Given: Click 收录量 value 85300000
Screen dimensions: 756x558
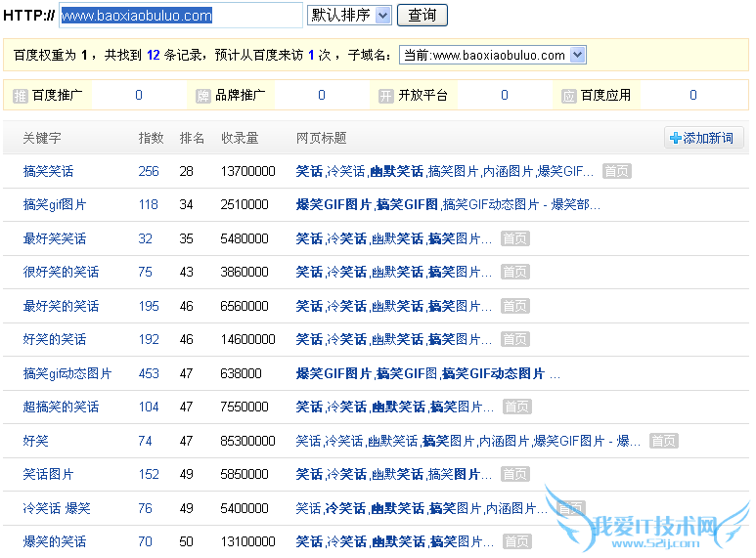Looking at the screenshot, I should point(247,441).
